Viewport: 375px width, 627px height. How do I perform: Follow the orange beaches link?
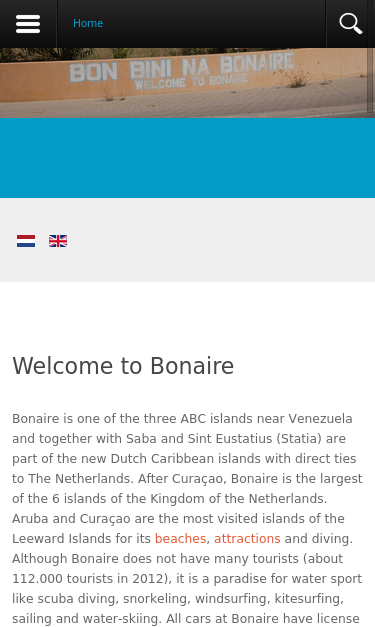[x=180, y=539]
